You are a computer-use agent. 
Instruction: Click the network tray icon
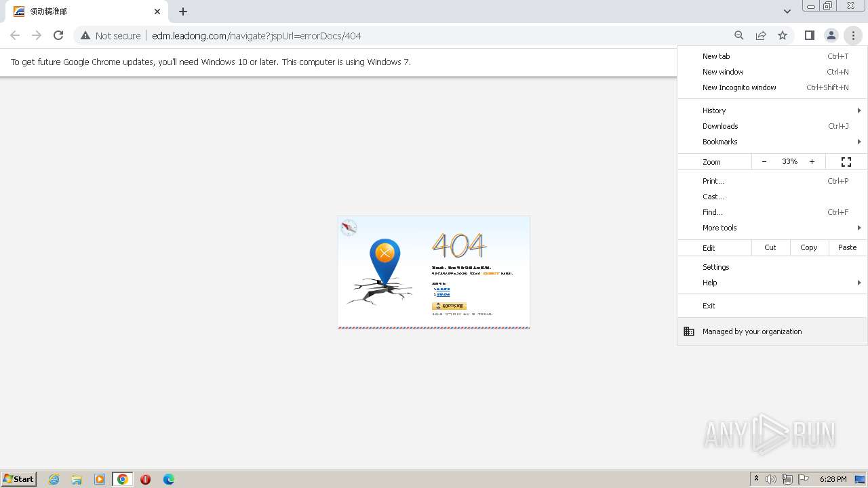coord(787,479)
